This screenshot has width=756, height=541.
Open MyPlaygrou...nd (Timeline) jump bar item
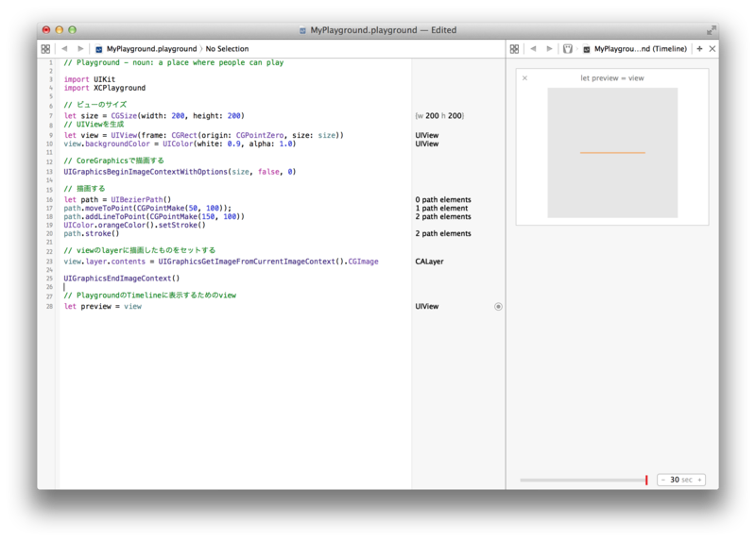[x=635, y=49]
